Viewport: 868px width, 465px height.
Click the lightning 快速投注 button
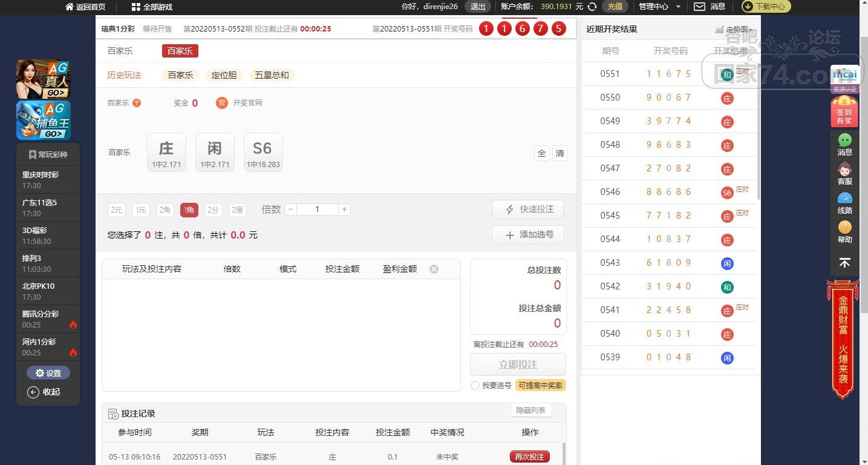pos(527,209)
